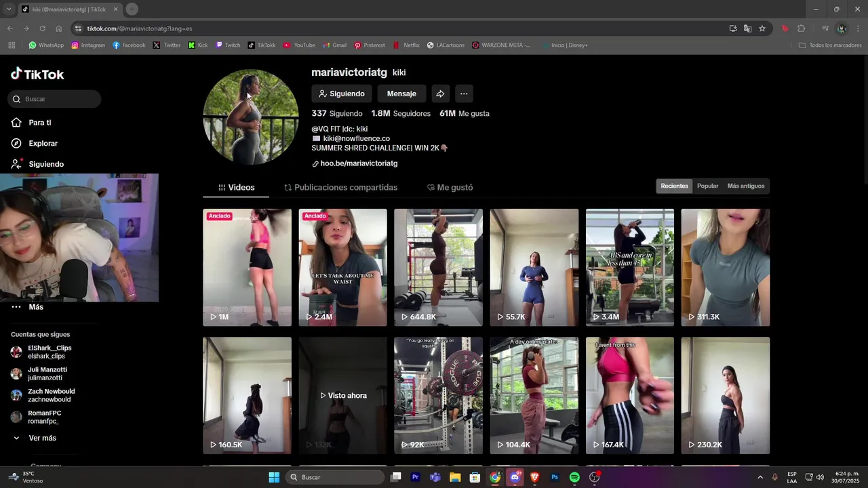Play the video with 644.8K views

click(x=438, y=267)
